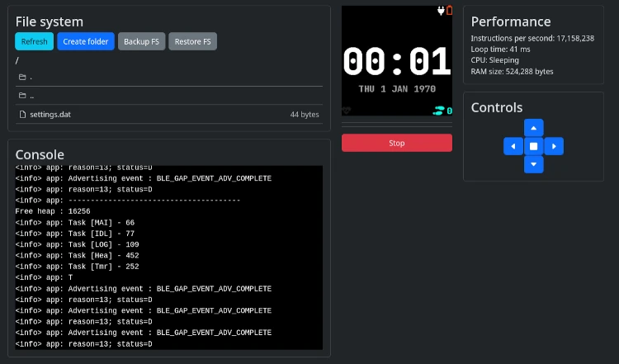Click the Refresh button
The width and height of the screenshot is (619, 364).
click(34, 41)
